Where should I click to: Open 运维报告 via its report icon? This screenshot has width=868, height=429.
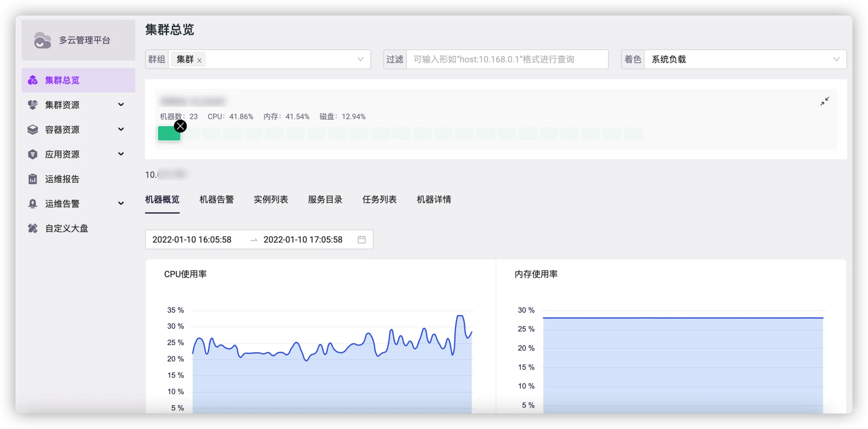pyautogui.click(x=33, y=179)
